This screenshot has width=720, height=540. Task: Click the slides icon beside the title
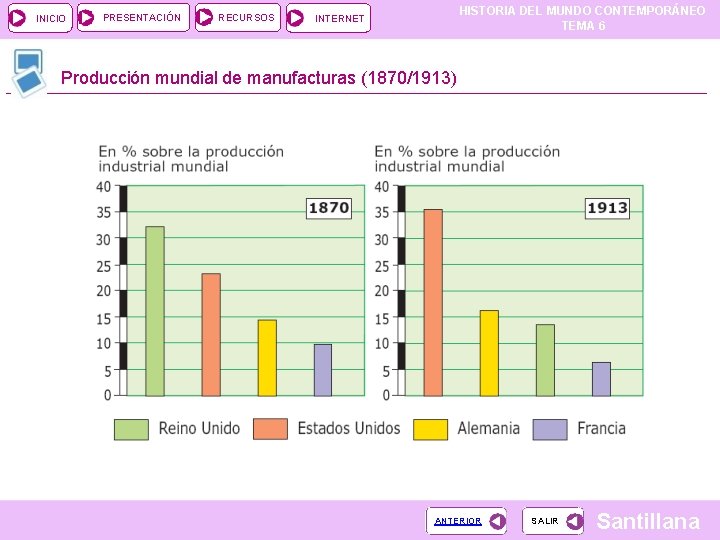28,73
